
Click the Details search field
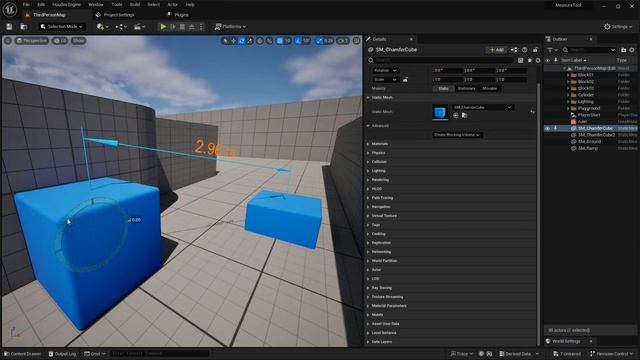(441, 60)
